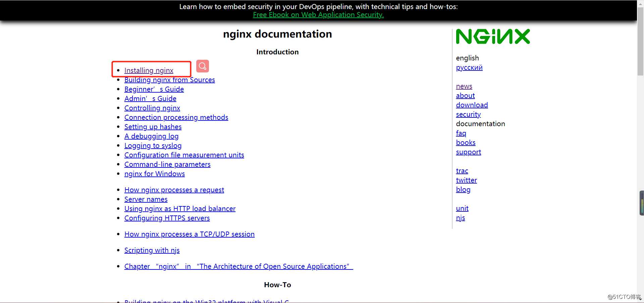
Task: Open the news sidebar link
Action: (464, 86)
